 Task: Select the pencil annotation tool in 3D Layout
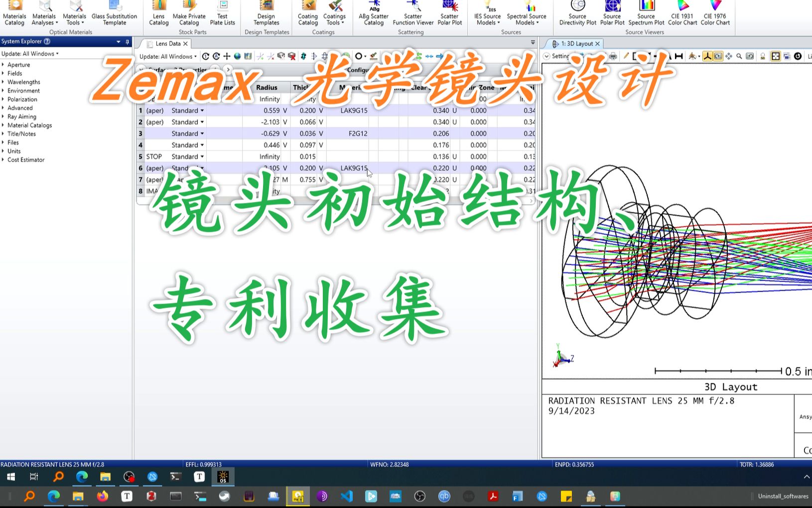pos(626,56)
